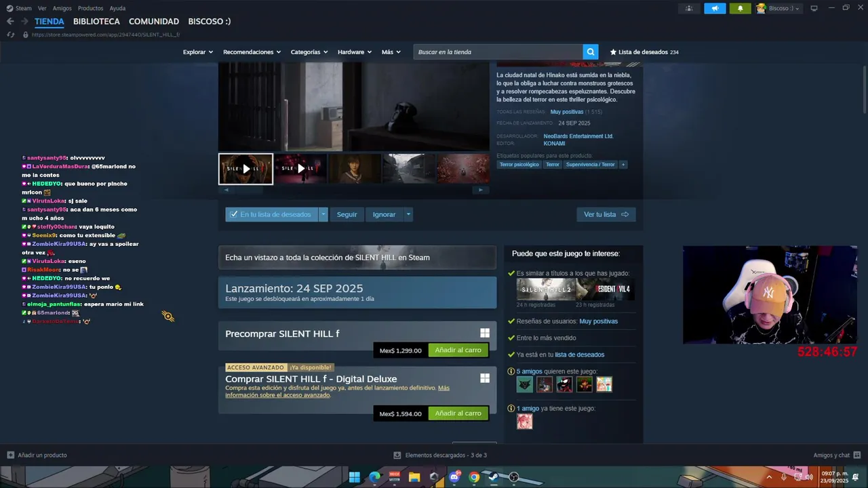Toggle En tu lista de deseados checkbox button

[x=272, y=214]
